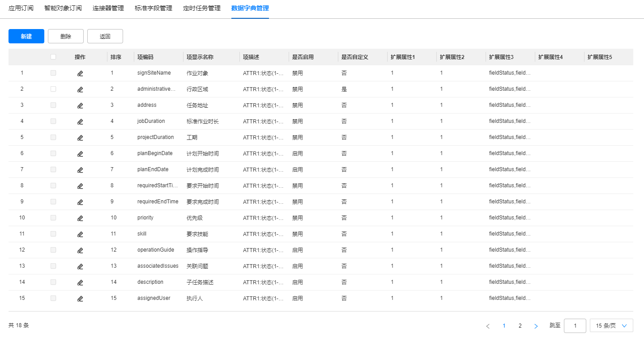
Task: Edit the planBeginDate entry
Action: coord(80,154)
